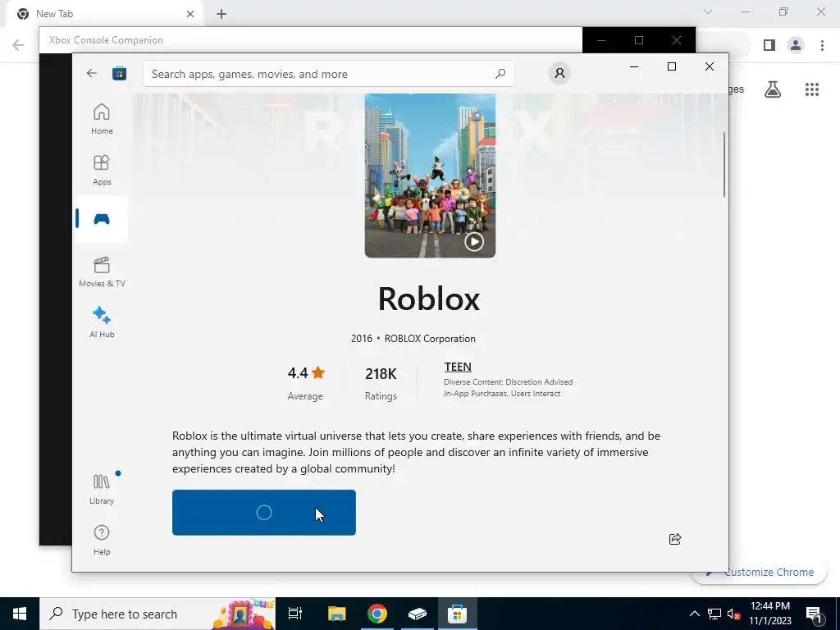Viewport: 840px width, 630px height.
Task: Show hidden system tray icons
Action: [694, 614]
